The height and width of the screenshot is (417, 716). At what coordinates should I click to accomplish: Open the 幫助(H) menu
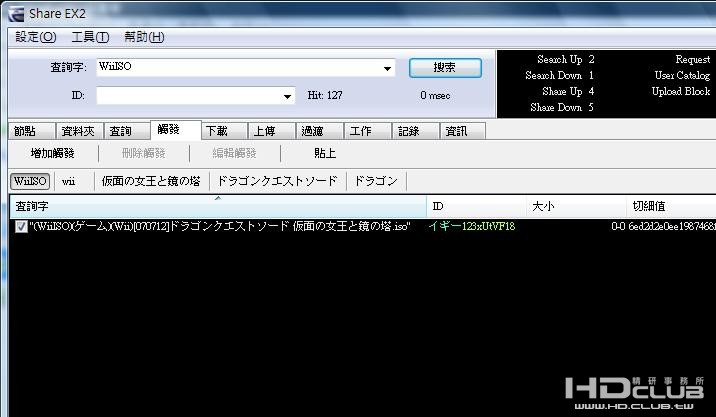[x=144, y=37]
